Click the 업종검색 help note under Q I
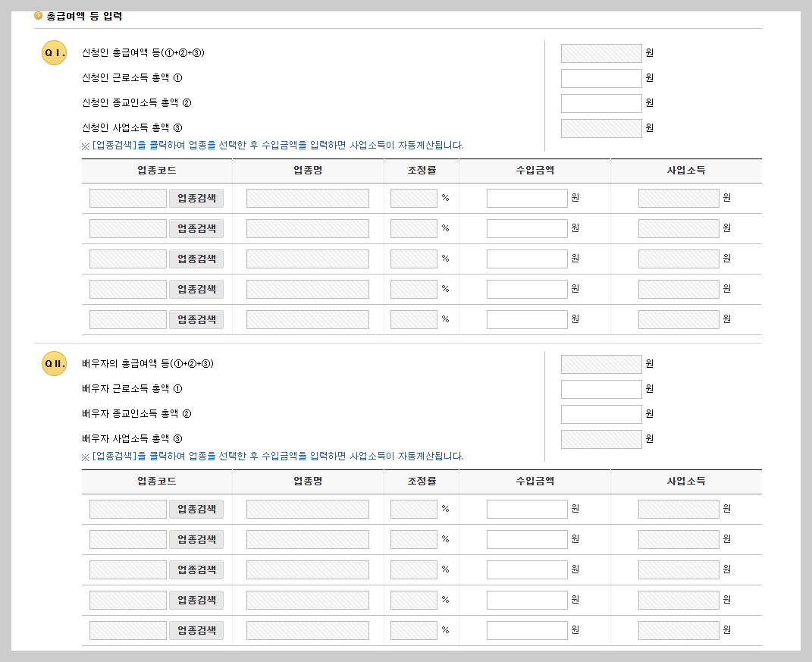This screenshot has width=812, height=662. 273,146
